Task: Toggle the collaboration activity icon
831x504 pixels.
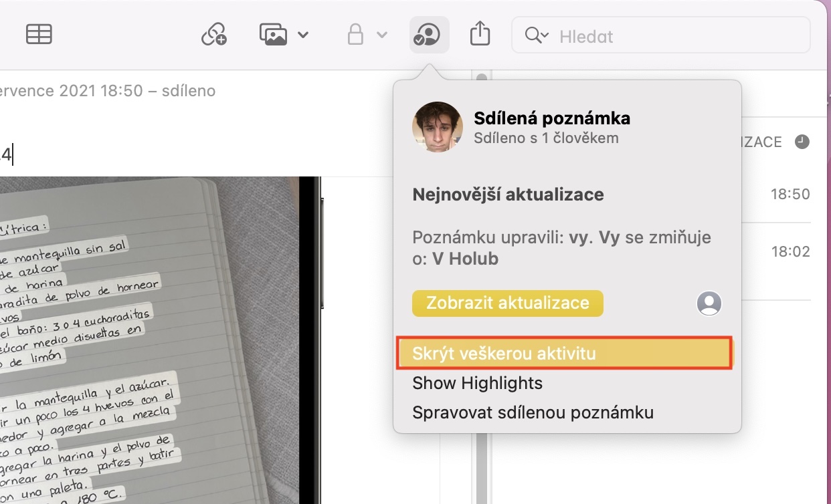Action: click(x=429, y=35)
